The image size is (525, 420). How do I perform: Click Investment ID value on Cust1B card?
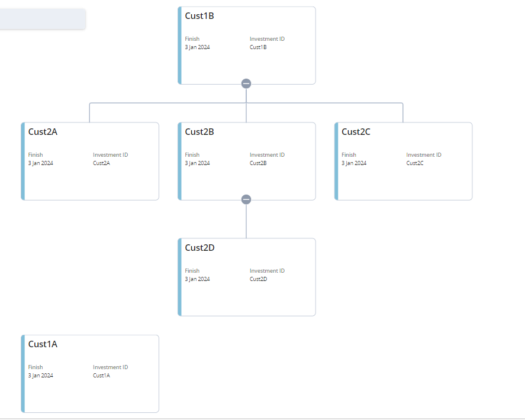[x=258, y=47]
